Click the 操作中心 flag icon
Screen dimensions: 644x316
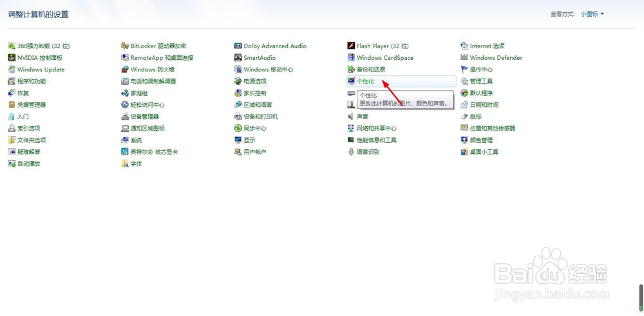[464, 70]
